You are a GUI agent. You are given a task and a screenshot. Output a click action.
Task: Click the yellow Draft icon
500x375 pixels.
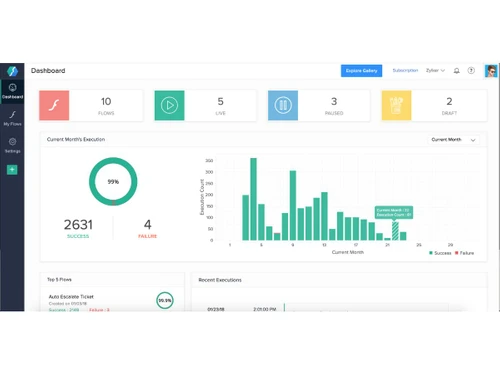396,105
